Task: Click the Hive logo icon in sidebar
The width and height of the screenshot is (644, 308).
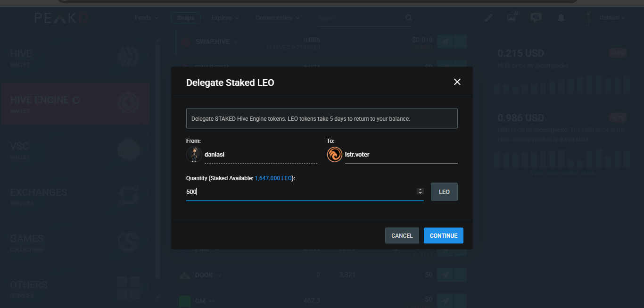Action: 128,58
